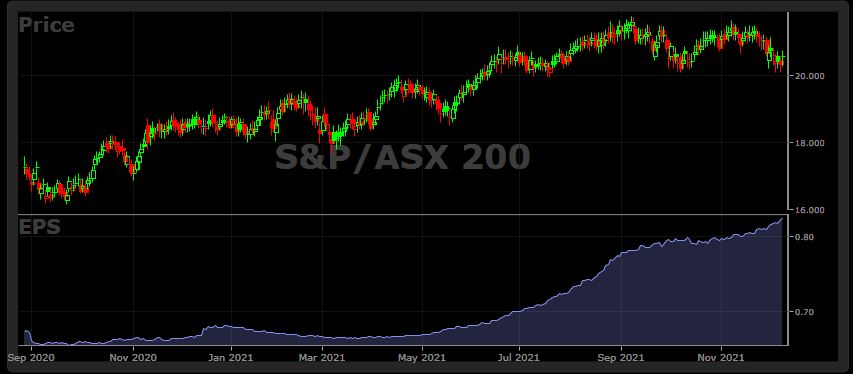Image resolution: width=853 pixels, height=374 pixels.
Task: Click the Price panel label
Action: click(46, 25)
